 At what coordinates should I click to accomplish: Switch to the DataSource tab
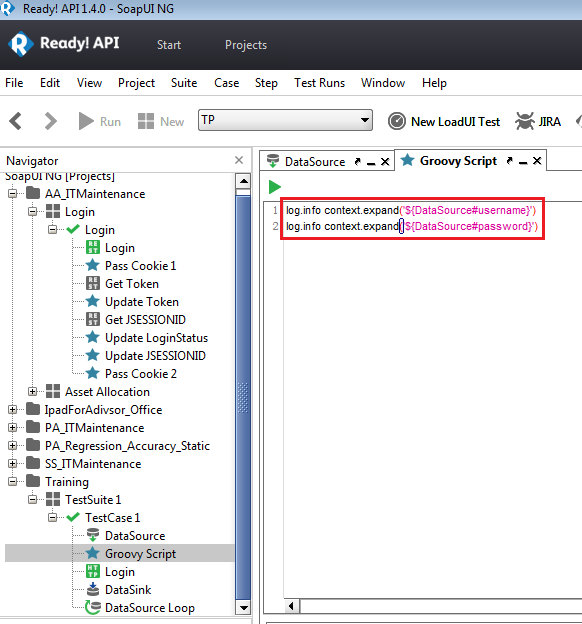pos(315,162)
